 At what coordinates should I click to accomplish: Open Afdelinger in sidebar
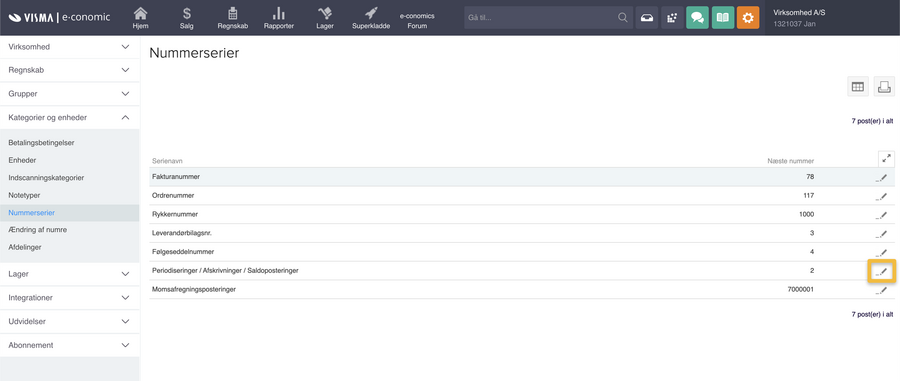(x=25, y=247)
